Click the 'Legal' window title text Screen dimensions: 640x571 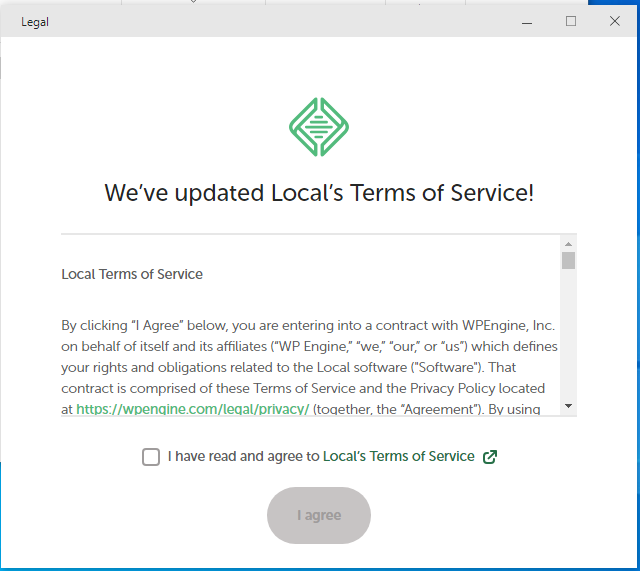click(35, 22)
